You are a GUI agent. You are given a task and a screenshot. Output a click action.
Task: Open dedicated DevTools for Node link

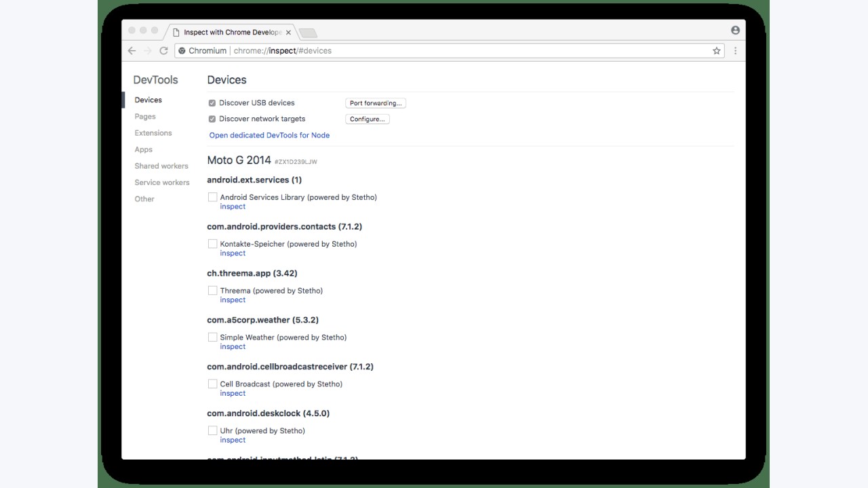coord(269,136)
